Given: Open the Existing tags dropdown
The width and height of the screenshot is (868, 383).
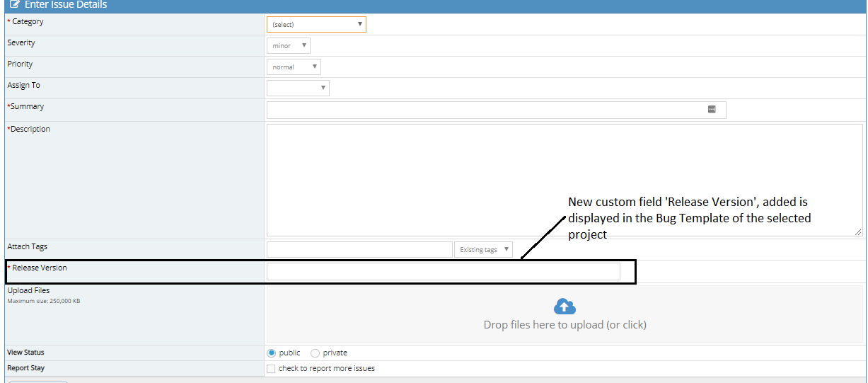Looking at the screenshot, I should pos(484,249).
